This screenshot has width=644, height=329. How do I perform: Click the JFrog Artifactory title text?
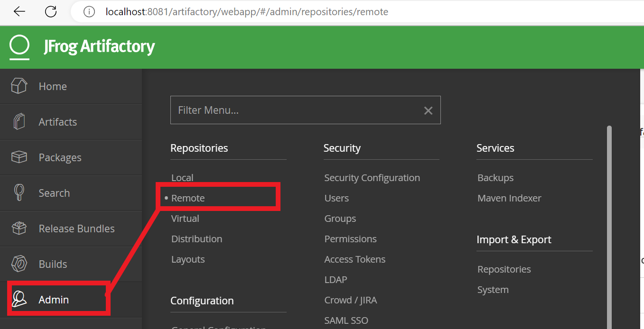tap(99, 46)
